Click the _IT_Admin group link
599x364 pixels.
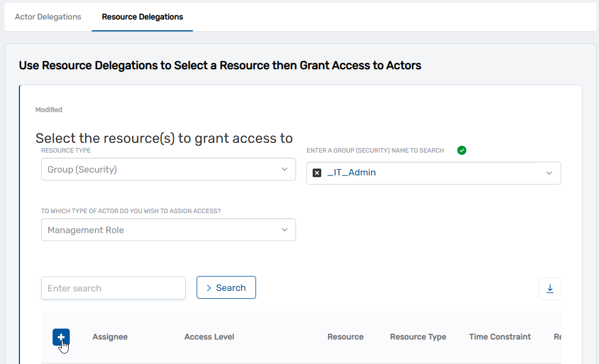tap(352, 173)
